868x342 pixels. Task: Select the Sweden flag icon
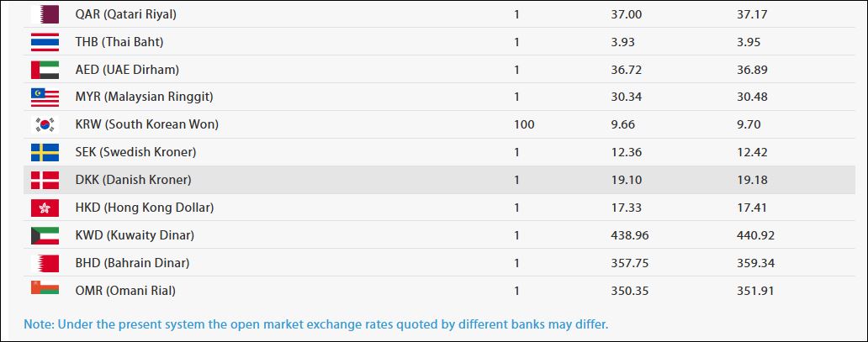coord(45,152)
